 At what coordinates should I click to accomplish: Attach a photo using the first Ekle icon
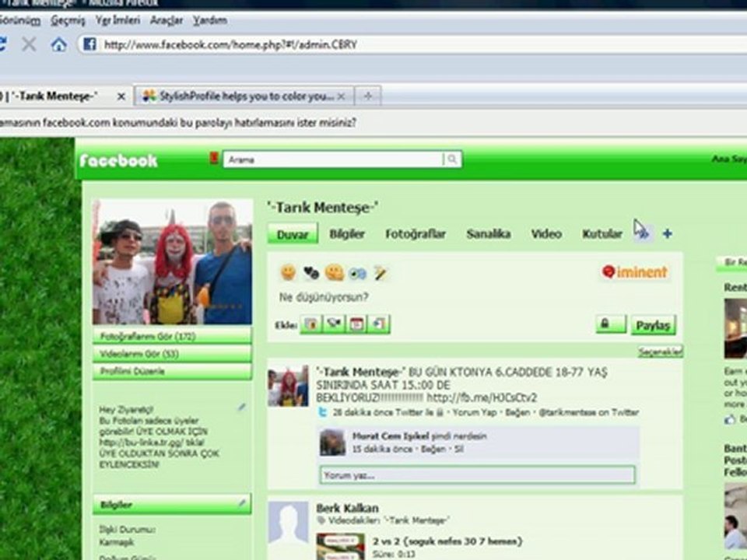pyautogui.click(x=311, y=324)
